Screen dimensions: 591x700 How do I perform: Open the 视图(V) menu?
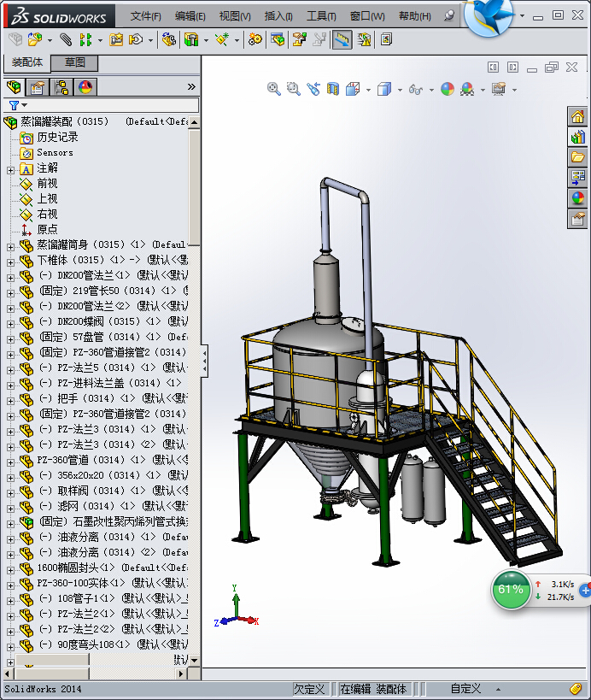pyautogui.click(x=235, y=16)
